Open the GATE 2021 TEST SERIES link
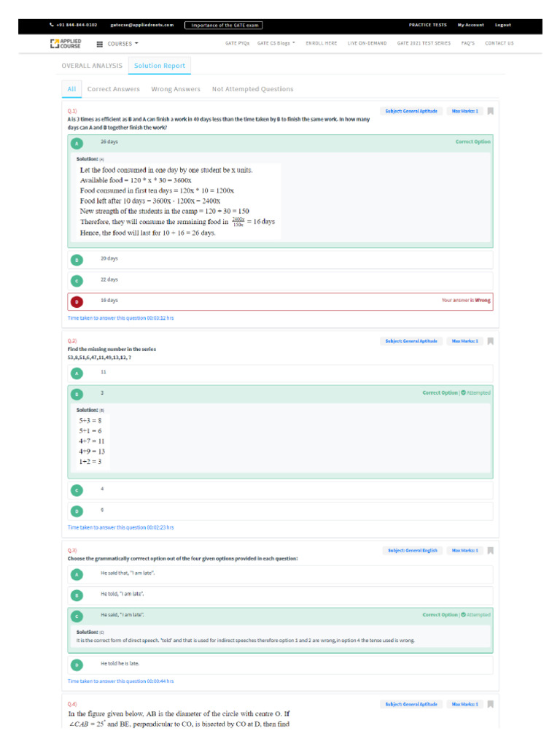The image size is (560, 747). click(x=424, y=43)
